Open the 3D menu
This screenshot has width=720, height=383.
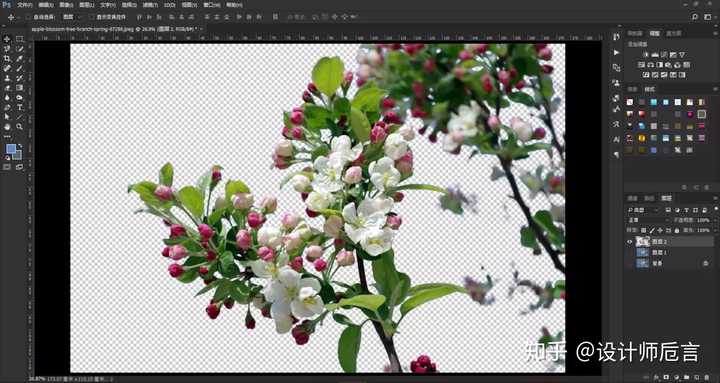point(169,5)
